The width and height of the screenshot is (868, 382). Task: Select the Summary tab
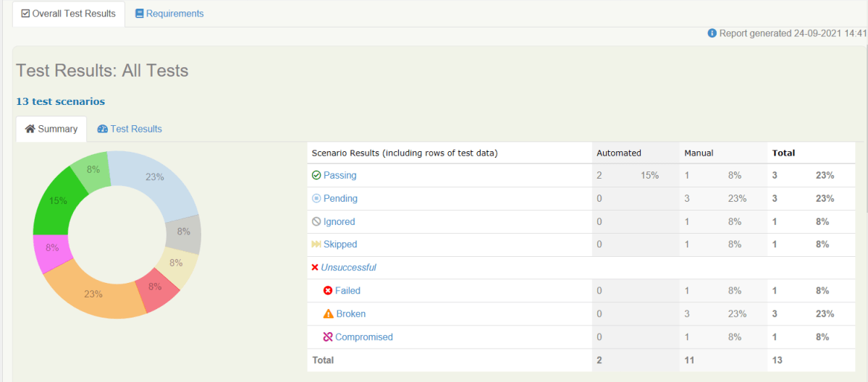51,129
